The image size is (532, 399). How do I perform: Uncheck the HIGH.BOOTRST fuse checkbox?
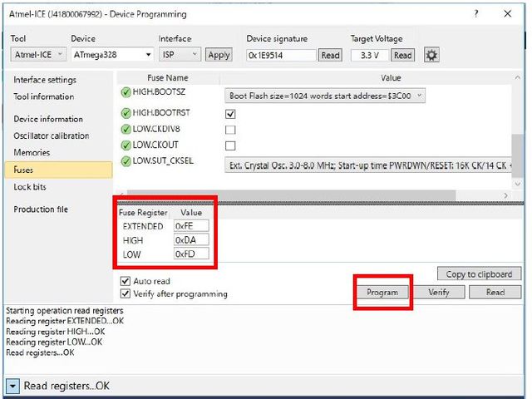[x=231, y=114]
